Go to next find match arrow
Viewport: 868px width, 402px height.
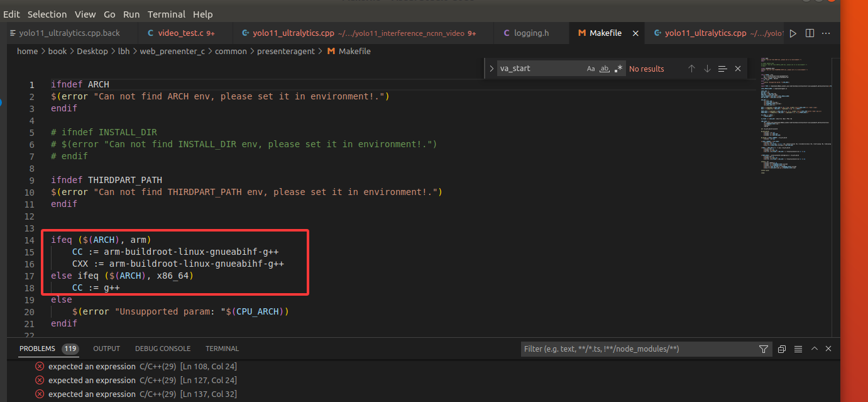(707, 69)
